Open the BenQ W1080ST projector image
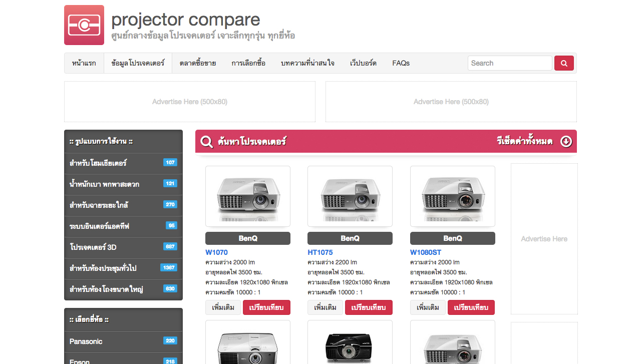641x364 pixels. click(x=452, y=196)
